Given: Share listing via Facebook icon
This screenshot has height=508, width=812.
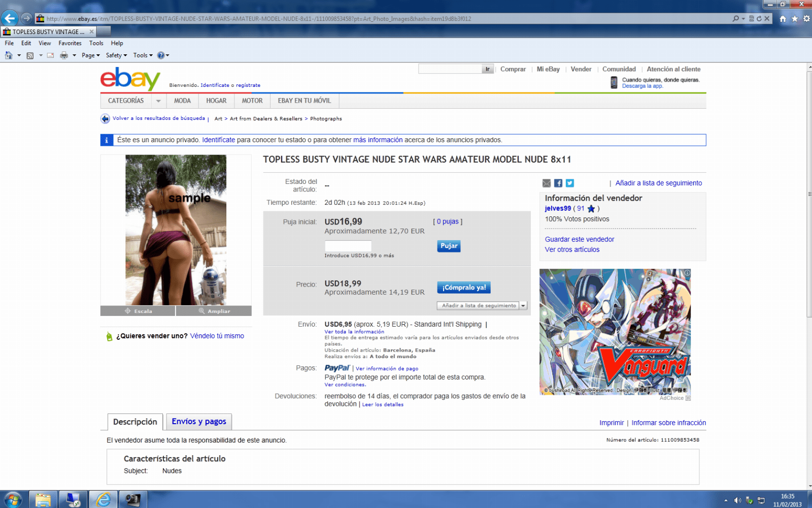Looking at the screenshot, I should click(x=558, y=183).
